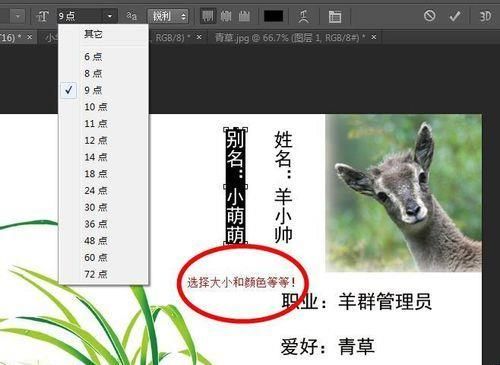Click the vertical text 姓名：羊小帅
Image resolution: width=500 pixels, height=365 pixels.
pos(283,186)
